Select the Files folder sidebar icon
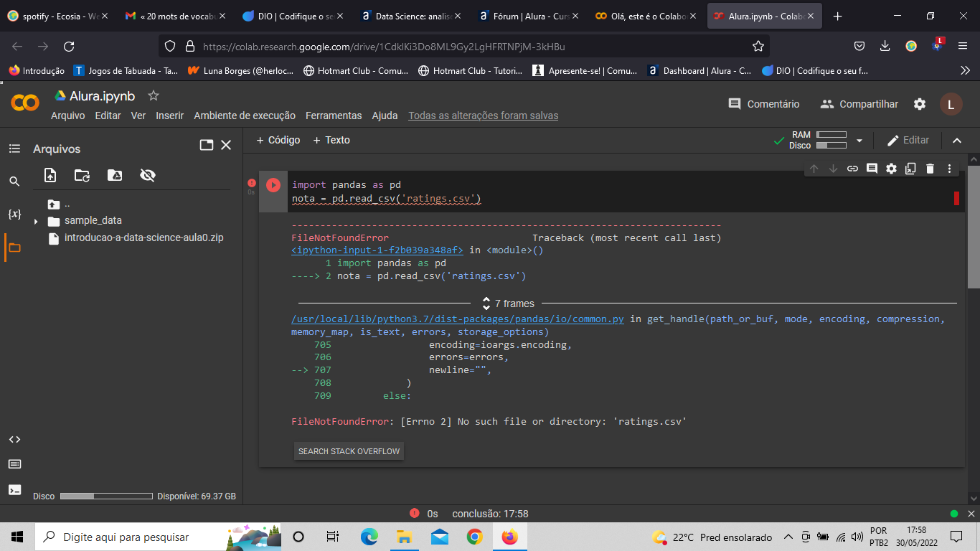Screen dimensions: 980x551 coord(14,248)
